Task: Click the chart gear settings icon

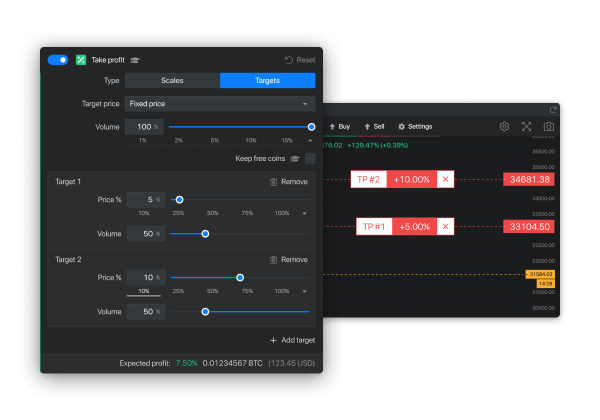Action: 504,127
